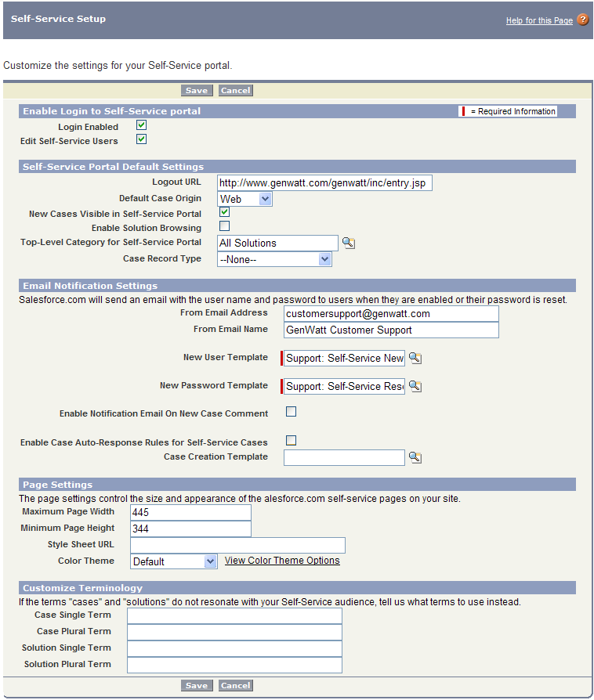Open the New Password Template lookup
This screenshot has height=700, width=594.
coord(415,386)
